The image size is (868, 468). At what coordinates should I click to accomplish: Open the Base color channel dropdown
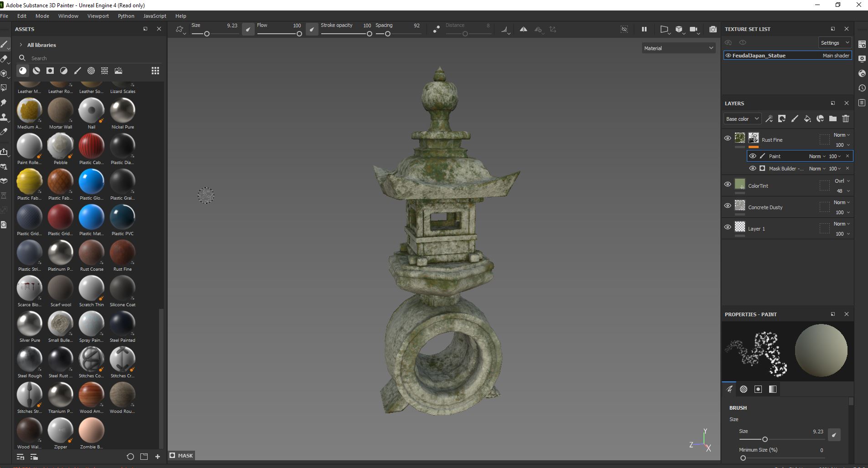click(742, 119)
